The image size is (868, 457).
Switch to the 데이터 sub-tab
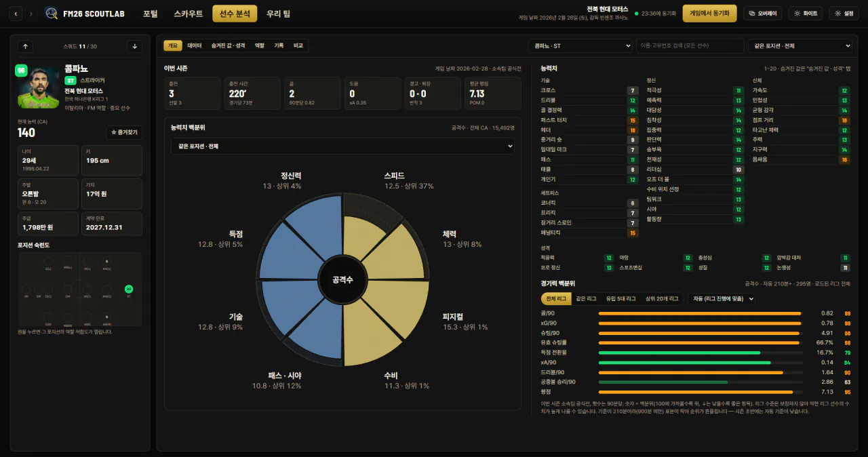pyautogui.click(x=195, y=45)
